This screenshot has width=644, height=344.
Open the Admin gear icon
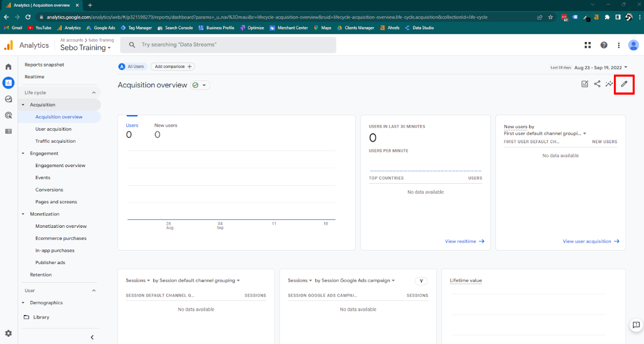tap(8, 333)
